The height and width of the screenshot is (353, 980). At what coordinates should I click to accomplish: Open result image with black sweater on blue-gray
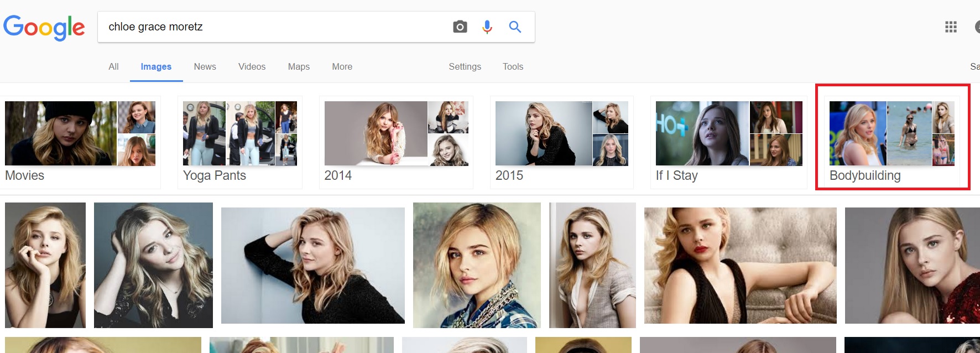[x=313, y=266]
